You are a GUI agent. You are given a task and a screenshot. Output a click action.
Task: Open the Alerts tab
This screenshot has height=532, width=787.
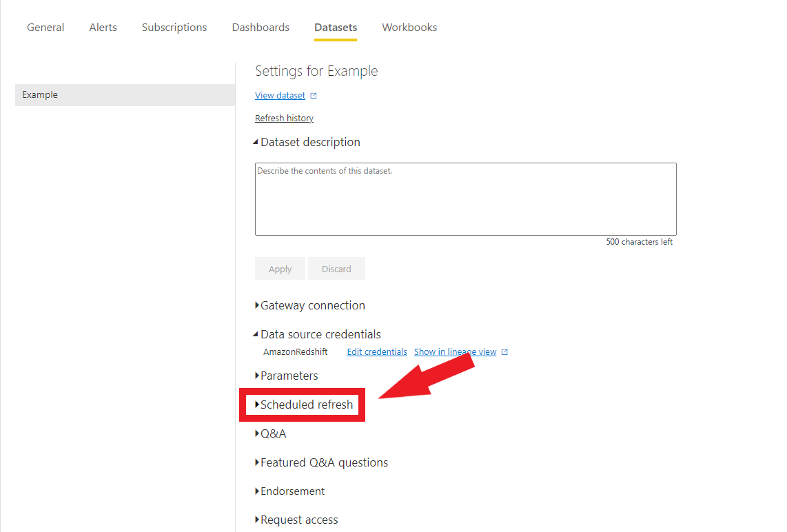(x=103, y=28)
